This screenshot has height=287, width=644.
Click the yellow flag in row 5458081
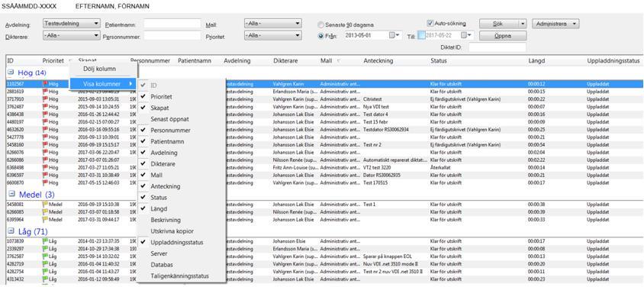45,204
